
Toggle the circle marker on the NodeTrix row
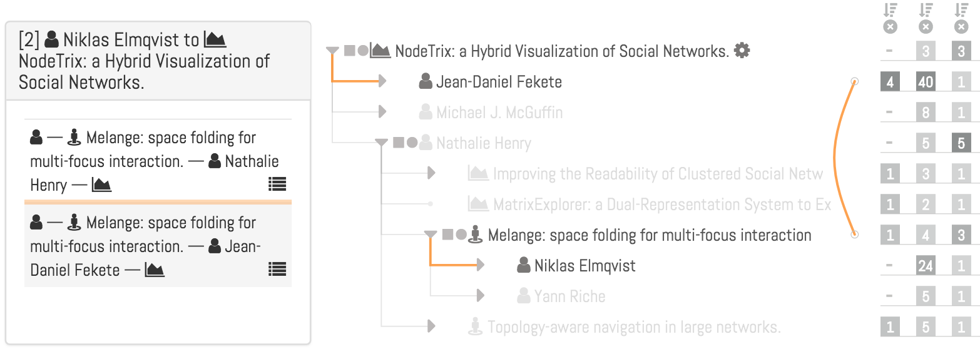pos(363,51)
